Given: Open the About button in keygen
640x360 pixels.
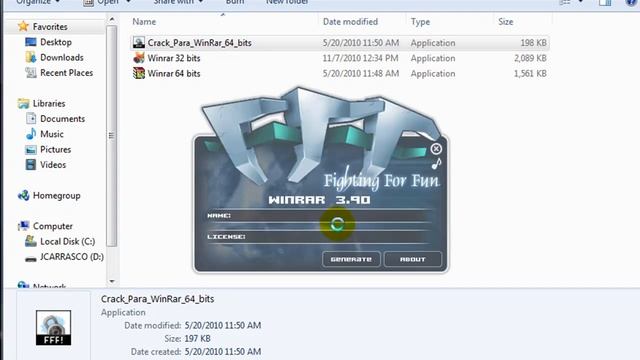Looking at the screenshot, I should pos(413,259).
